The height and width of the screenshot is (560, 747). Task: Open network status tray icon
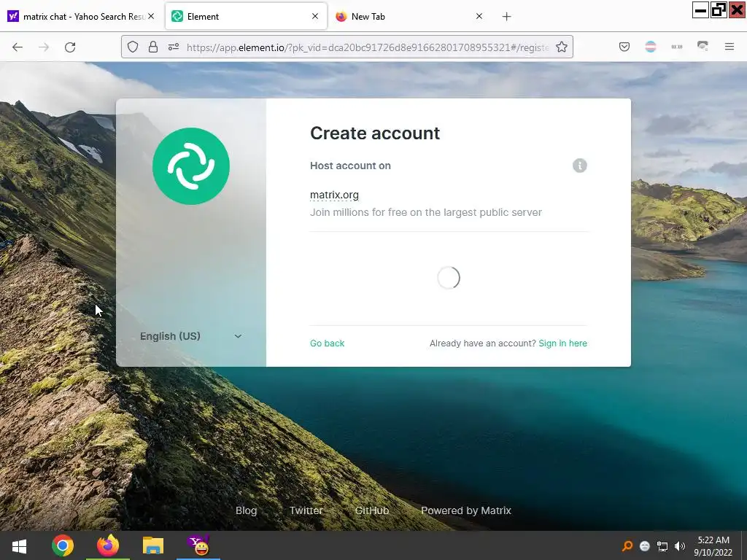click(662, 546)
